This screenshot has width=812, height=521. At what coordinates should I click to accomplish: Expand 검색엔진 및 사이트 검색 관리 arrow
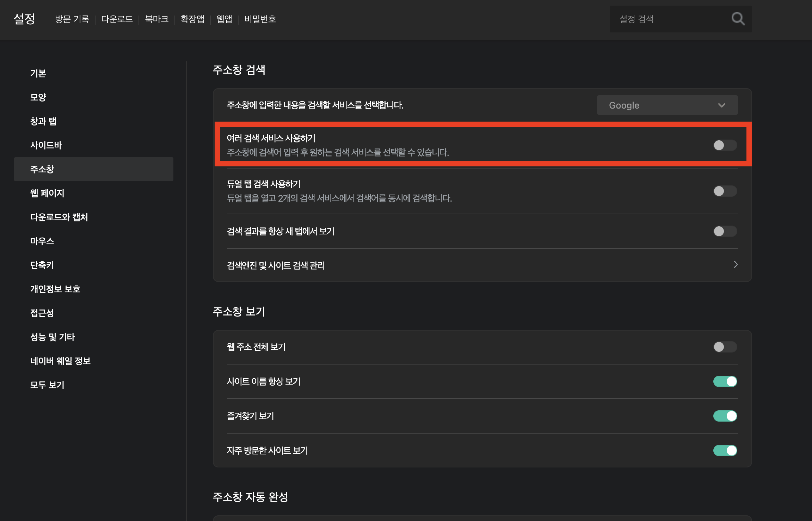click(x=736, y=265)
